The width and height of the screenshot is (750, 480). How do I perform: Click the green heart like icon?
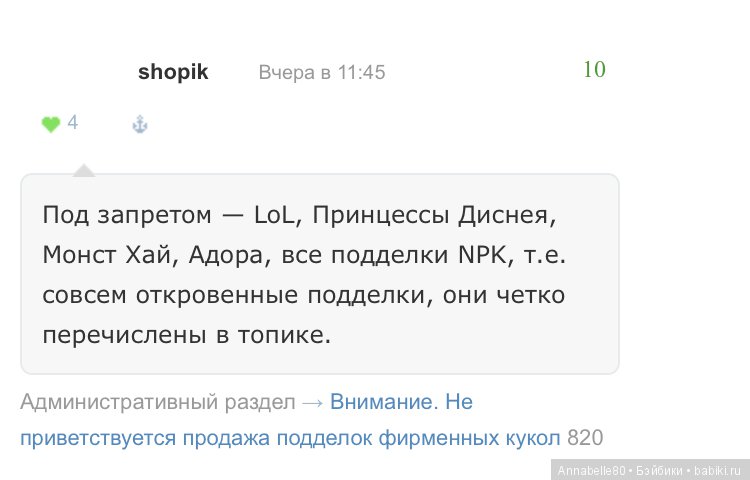point(50,124)
